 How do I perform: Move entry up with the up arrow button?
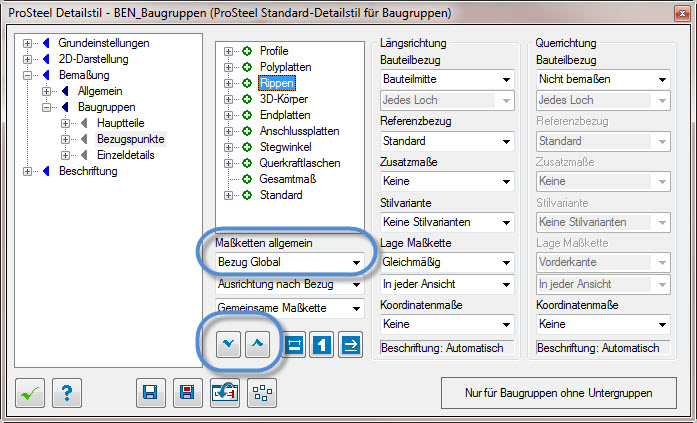click(x=257, y=344)
